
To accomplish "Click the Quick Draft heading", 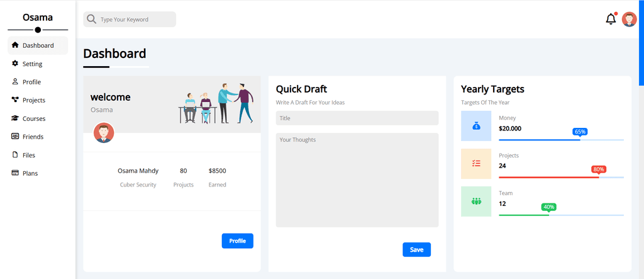I will [x=301, y=89].
